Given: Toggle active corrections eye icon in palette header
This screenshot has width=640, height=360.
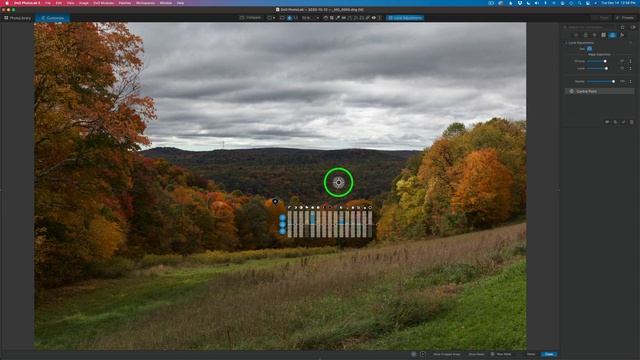Looking at the screenshot, I should [632, 27].
